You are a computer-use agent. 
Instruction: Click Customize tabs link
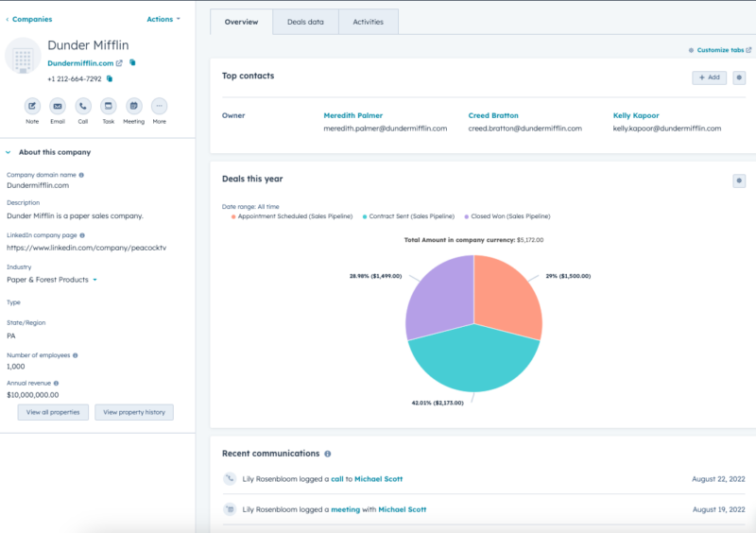pyautogui.click(x=720, y=50)
